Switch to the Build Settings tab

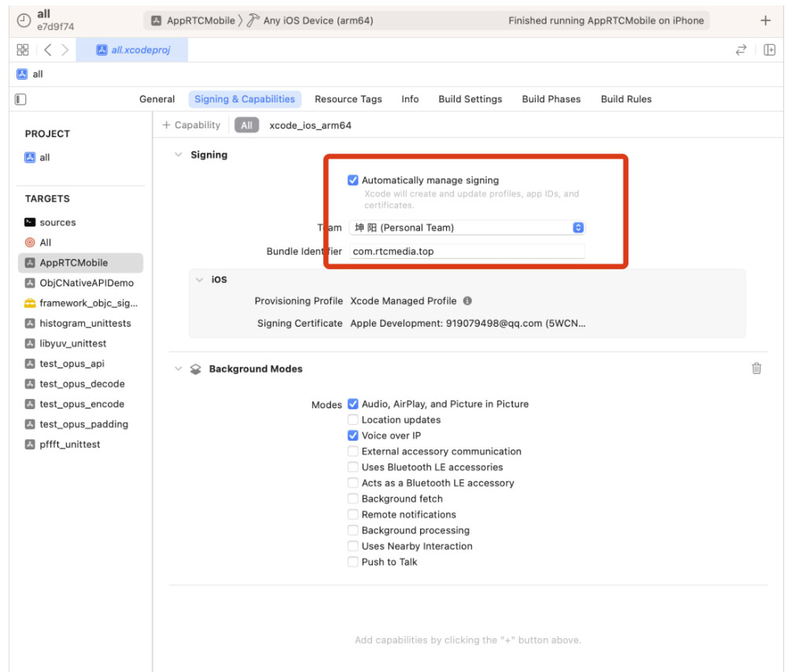[470, 99]
